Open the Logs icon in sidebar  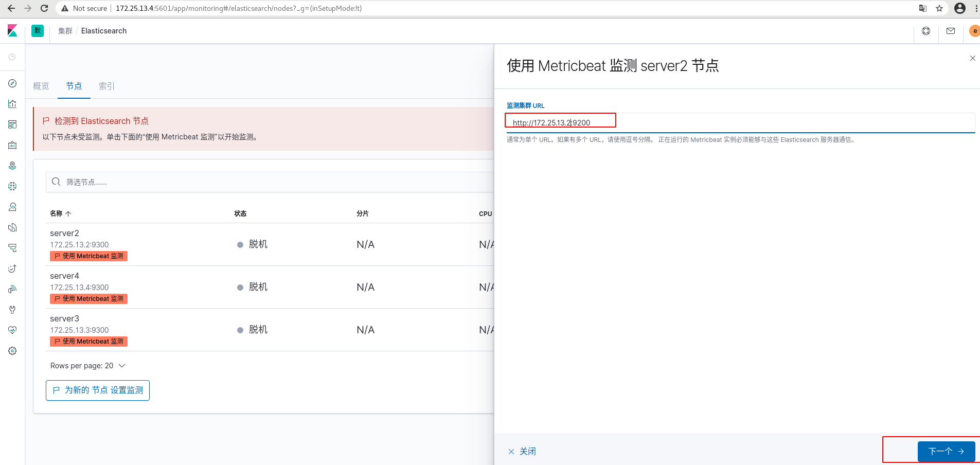(12, 227)
